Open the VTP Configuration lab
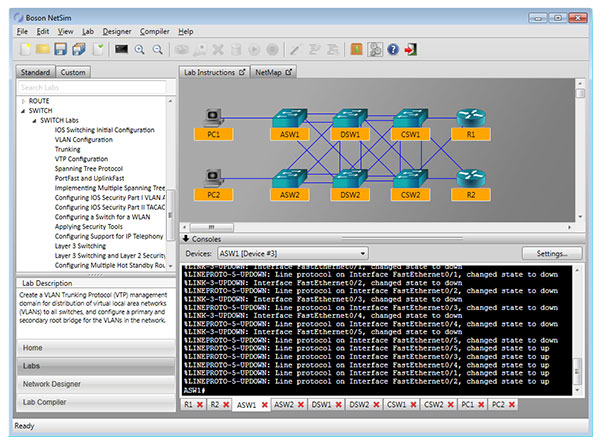The width and height of the screenshot is (600, 444). click(x=81, y=158)
